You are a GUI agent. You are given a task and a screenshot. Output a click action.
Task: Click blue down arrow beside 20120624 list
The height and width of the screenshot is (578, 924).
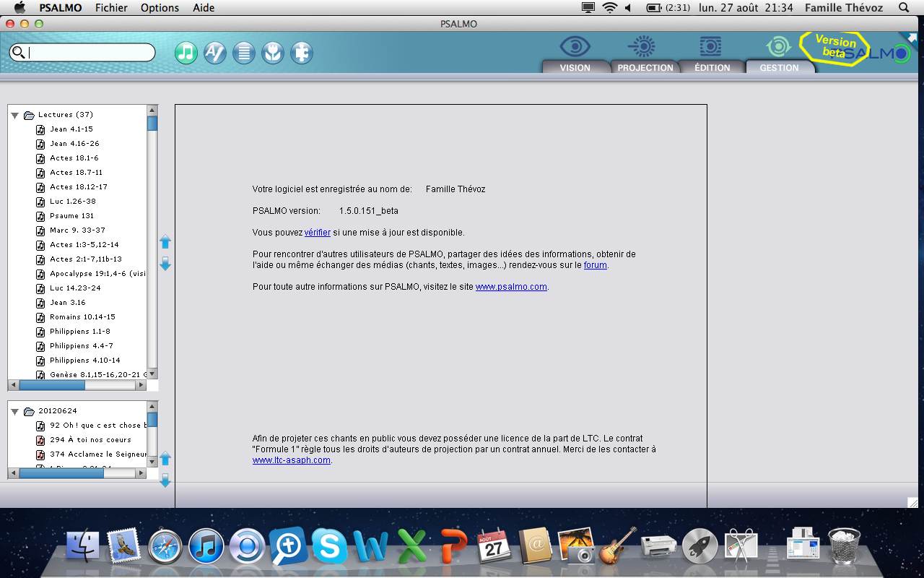[165, 480]
